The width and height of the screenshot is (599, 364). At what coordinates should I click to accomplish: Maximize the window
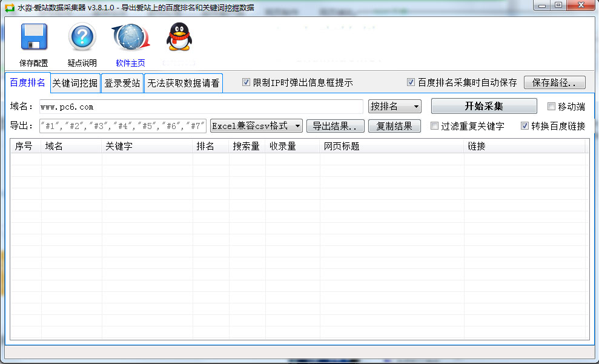pyautogui.click(x=558, y=5)
